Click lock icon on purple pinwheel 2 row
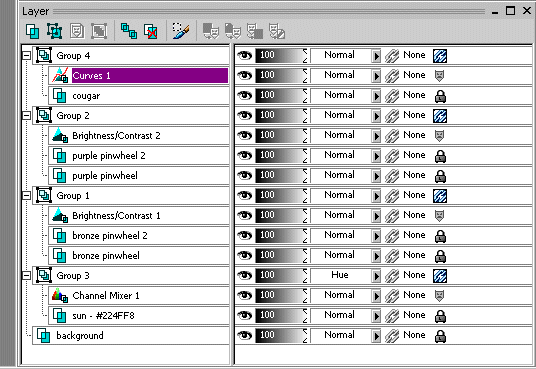The width and height of the screenshot is (536, 369). pos(440,156)
